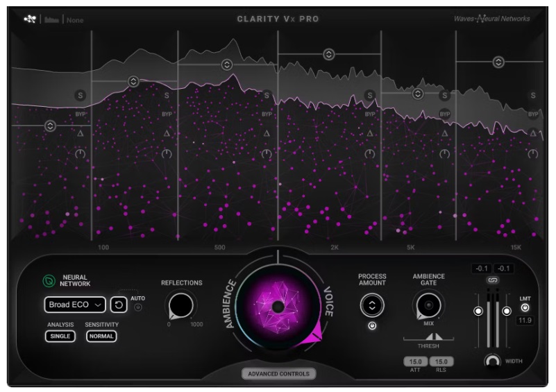Click the NORMAL sensitivity button
The width and height of the screenshot is (556, 392).
pyautogui.click(x=101, y=336)
